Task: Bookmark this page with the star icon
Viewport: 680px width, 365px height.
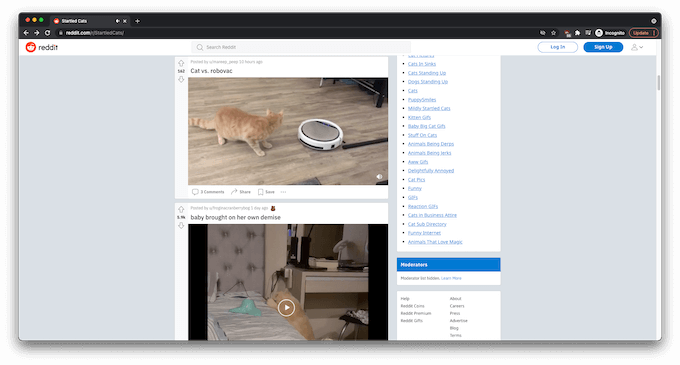Action: coord(553,33)
